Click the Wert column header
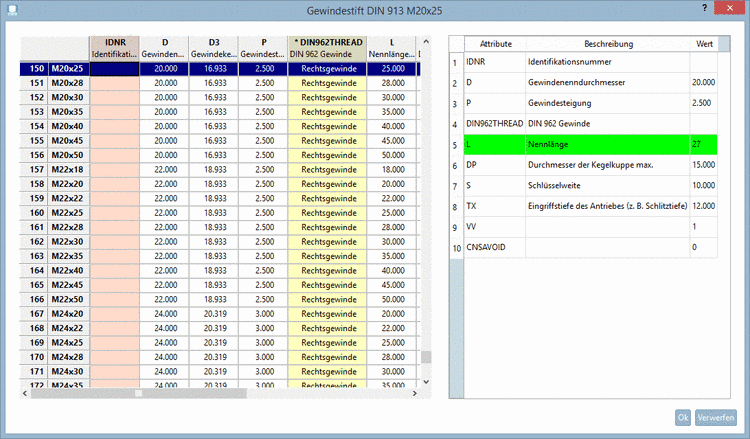This screenshot has height=439, width=750. (704, 44)
